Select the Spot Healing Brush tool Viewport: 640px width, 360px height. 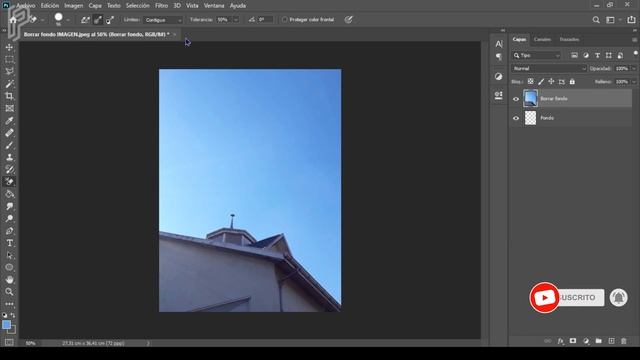(9, 133)
